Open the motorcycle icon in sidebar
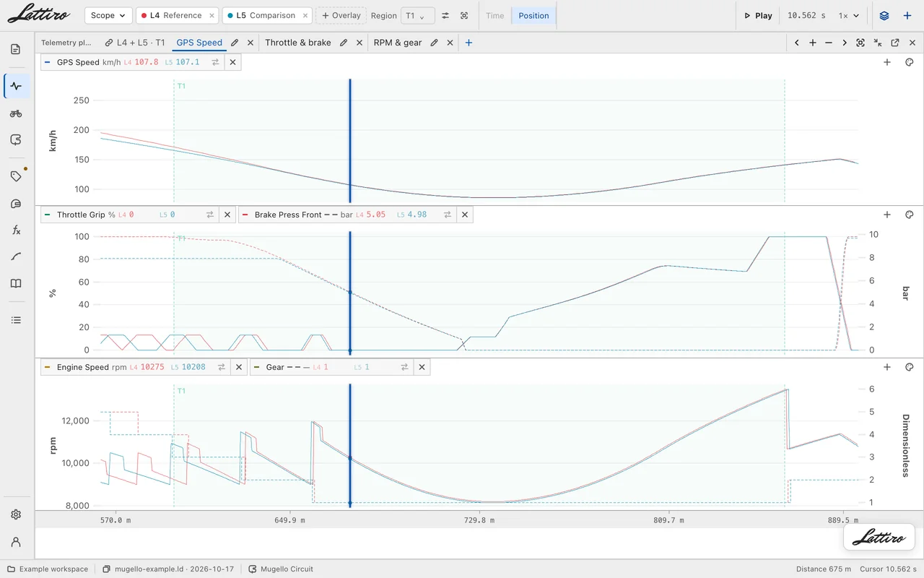Screen dimensions: 924x578 pos(16,113)
